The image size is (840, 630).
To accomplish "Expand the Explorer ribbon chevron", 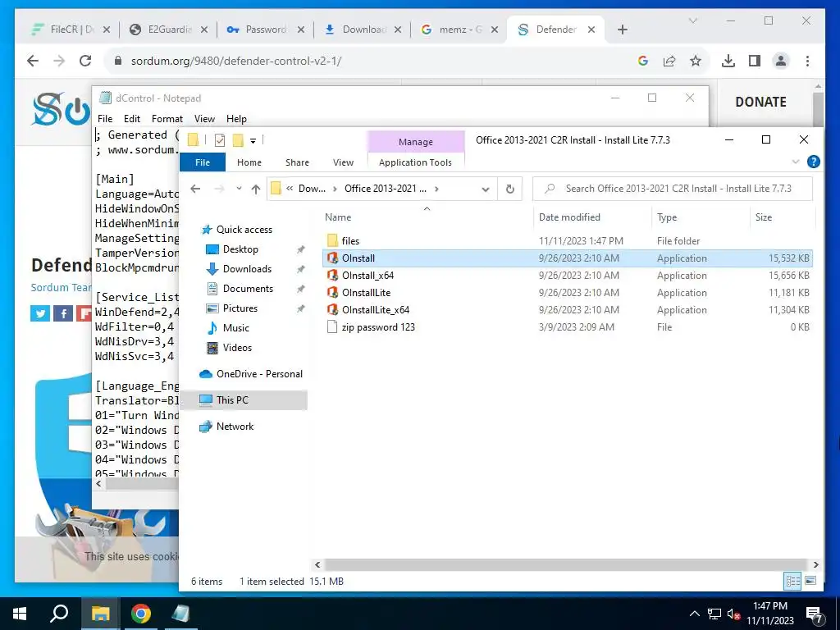I will coord(796,162).
